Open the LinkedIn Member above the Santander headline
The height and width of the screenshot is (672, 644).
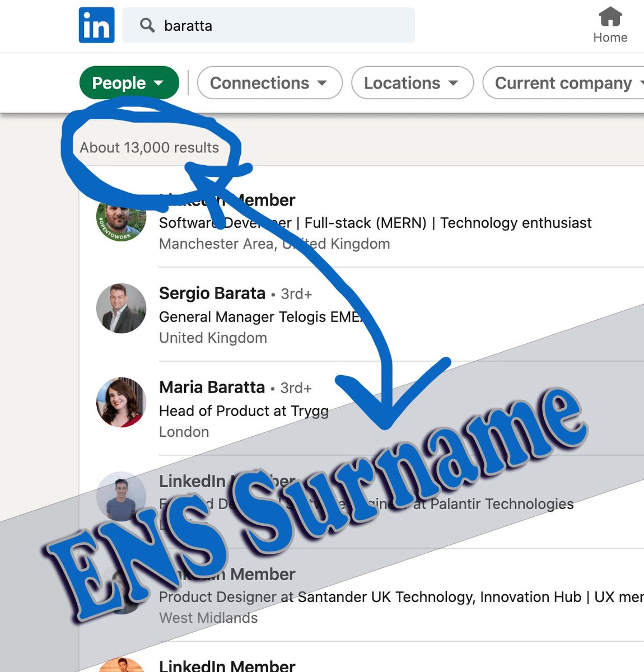[x=227, y=574]
